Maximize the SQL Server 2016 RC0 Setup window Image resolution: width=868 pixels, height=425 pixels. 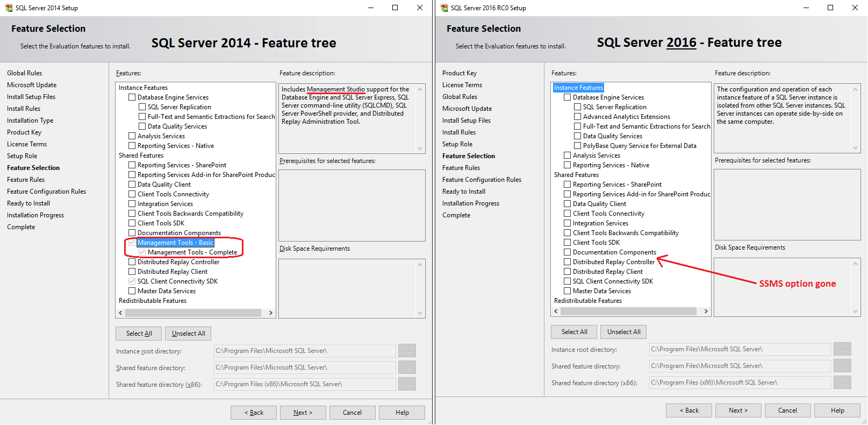click(x=830, y=8)
